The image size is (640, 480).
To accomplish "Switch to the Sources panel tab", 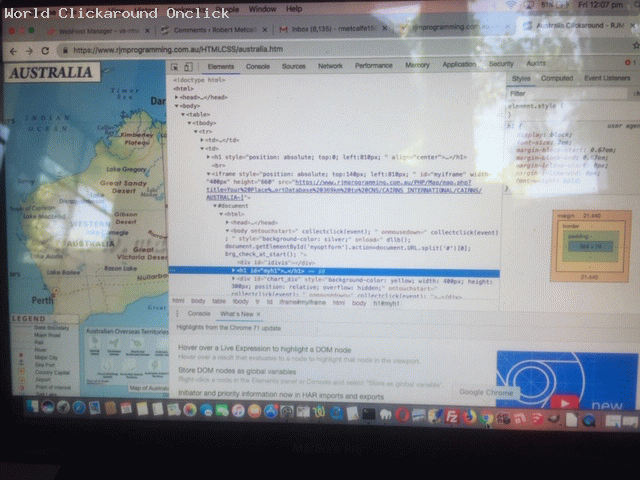I will pos(293,66).
